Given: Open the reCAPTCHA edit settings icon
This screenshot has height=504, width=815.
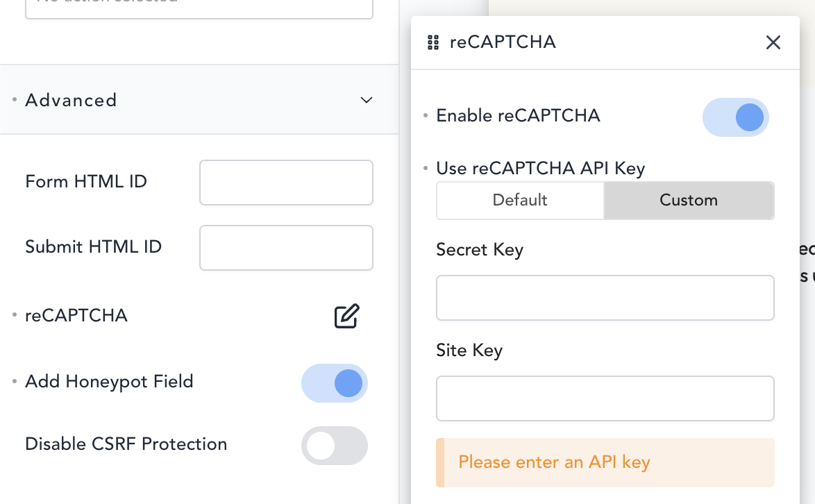Looking at the screenshot, I should pyautogui.click(x=346, y=316).
